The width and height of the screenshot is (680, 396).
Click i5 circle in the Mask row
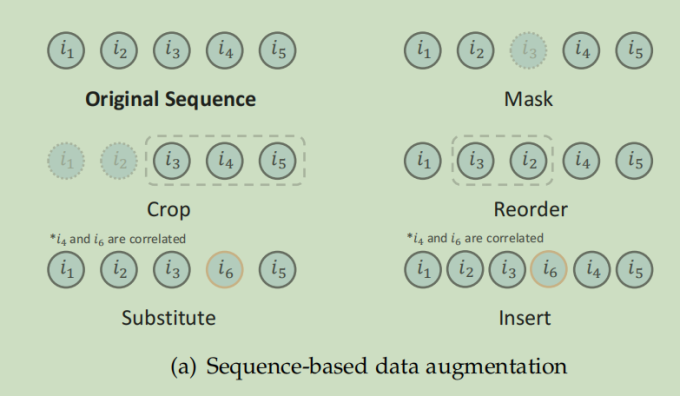[x=634, y=50]
